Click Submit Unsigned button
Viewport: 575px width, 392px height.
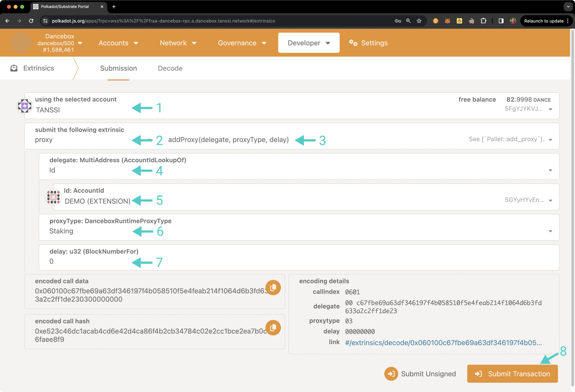(420, 374)
